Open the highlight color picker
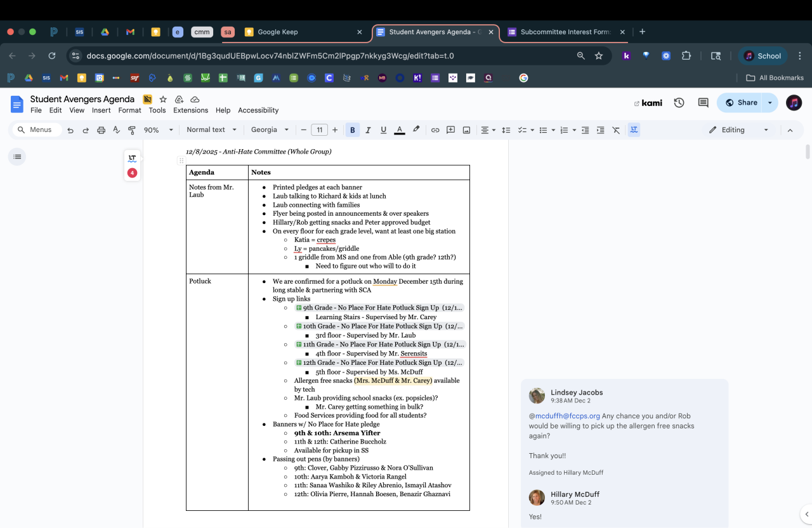This screenshot has width=812, height=528. (x=416, y=130)
